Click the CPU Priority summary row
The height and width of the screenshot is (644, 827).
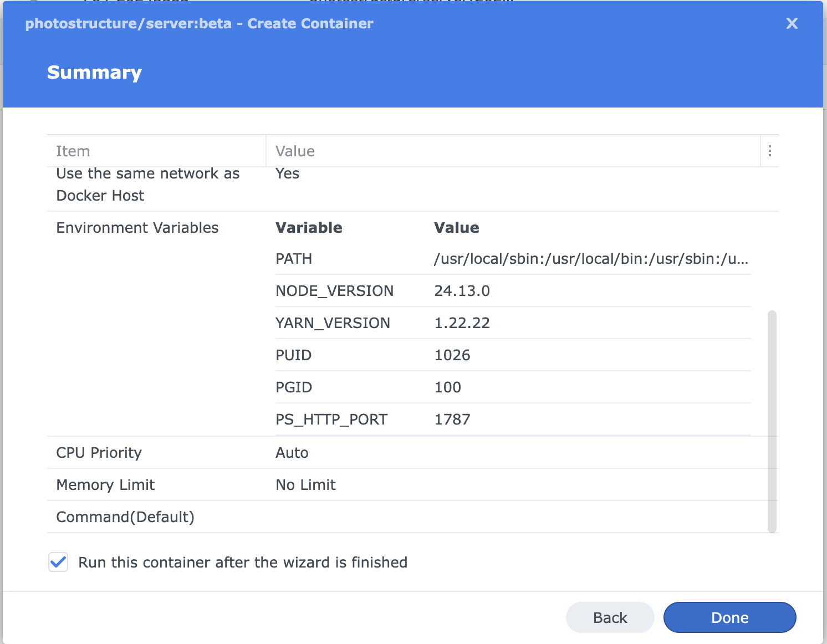tap(99, 452)
